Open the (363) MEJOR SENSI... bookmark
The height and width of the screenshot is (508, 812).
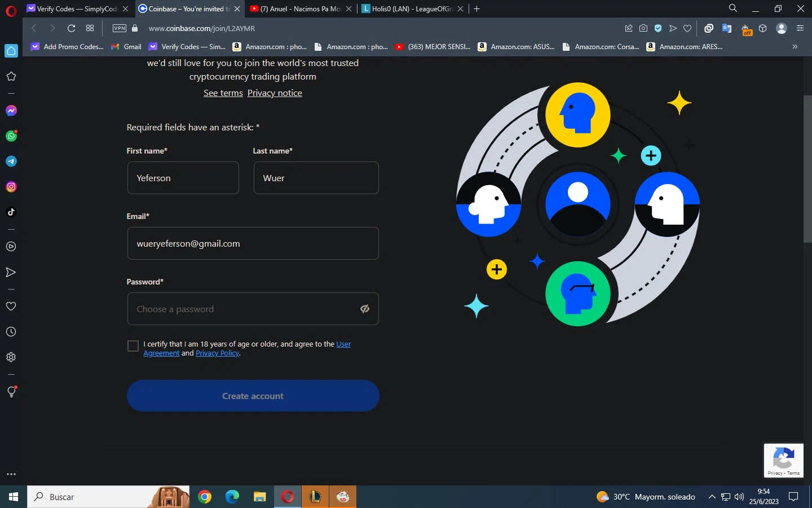[433, 47]
